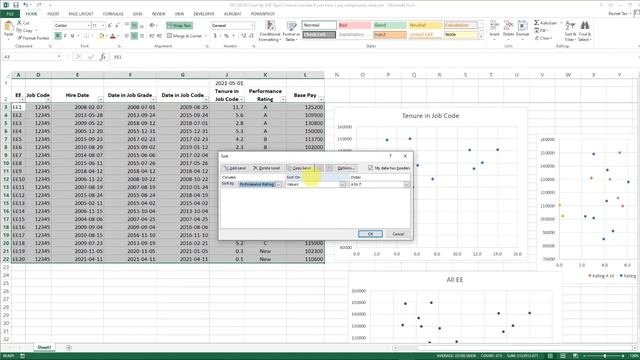This screenshot has height=360, width=640.
Task: Switch to the INSERT tab
Action: tap(53, 14)
